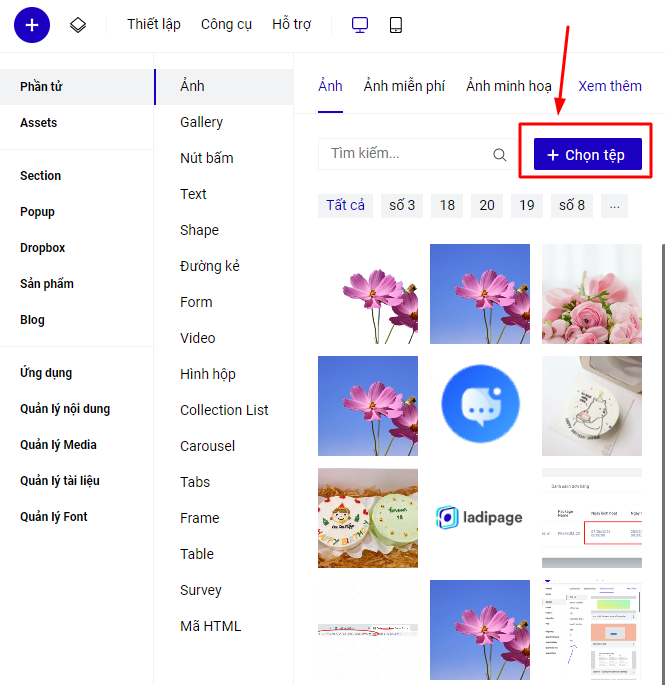665x685 pixels.
Task: Filter images by the Tất cả tag
Action: click(x=346, y=206)
